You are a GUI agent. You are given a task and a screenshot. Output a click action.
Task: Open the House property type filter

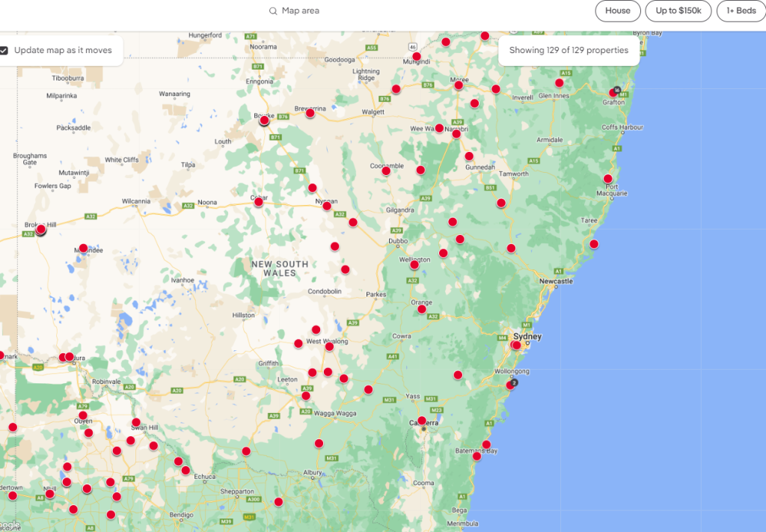pos(617,11)
